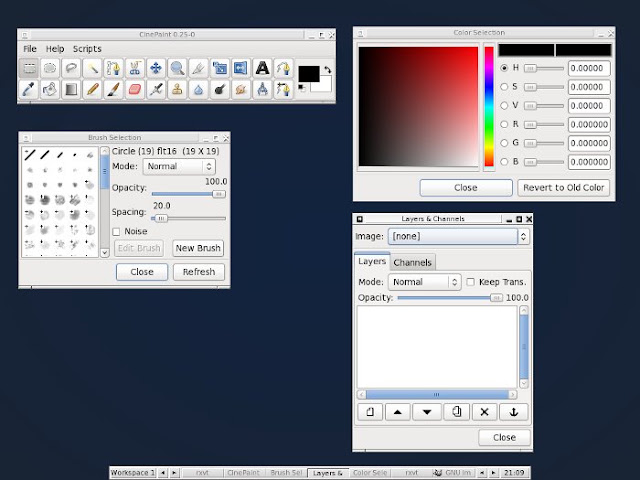Click Close in Color Selection window

point(466,188)
